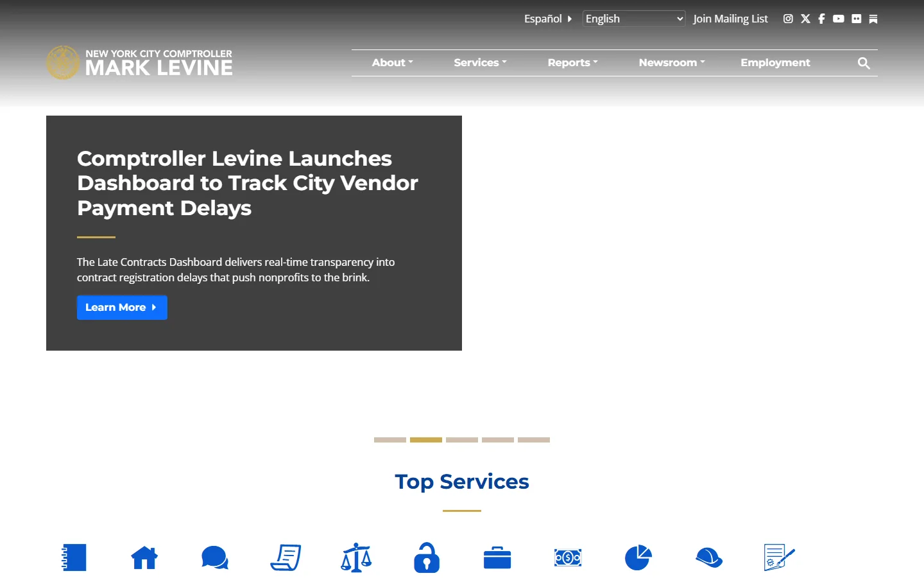Viewport: 924px width, 578px height.
Task: Expand the Newsroom menu
Action: tap(672, 63)
